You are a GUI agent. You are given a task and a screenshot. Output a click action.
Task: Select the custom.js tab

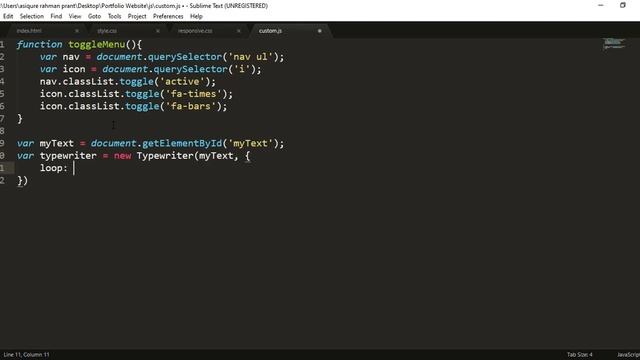point(270,31)
